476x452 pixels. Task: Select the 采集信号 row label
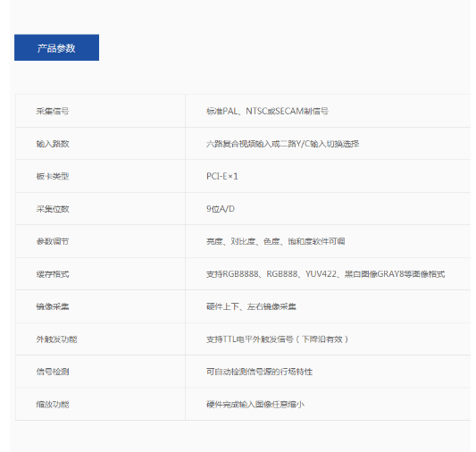(x=53, y=111)
